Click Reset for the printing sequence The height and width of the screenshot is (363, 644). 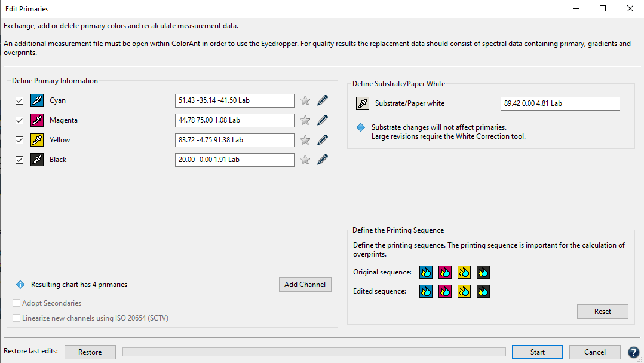(602, 312)
